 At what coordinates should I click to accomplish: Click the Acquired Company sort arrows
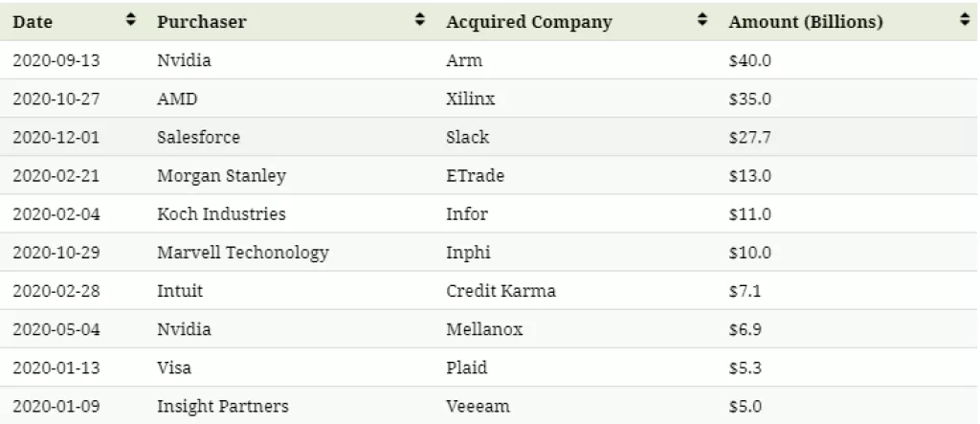(703, 21)
